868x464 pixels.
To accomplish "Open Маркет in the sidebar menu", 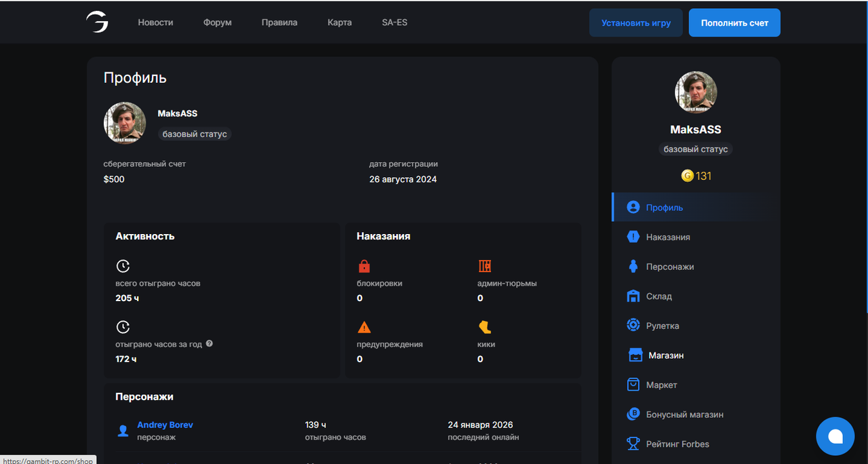I will click(x=662, y=385).
